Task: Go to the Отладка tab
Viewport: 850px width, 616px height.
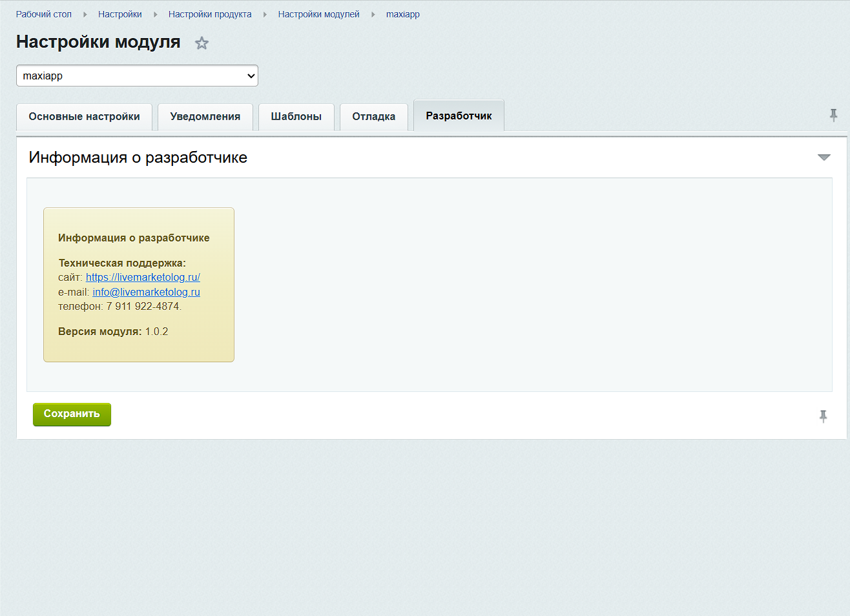Action: (x=373, y=117)
